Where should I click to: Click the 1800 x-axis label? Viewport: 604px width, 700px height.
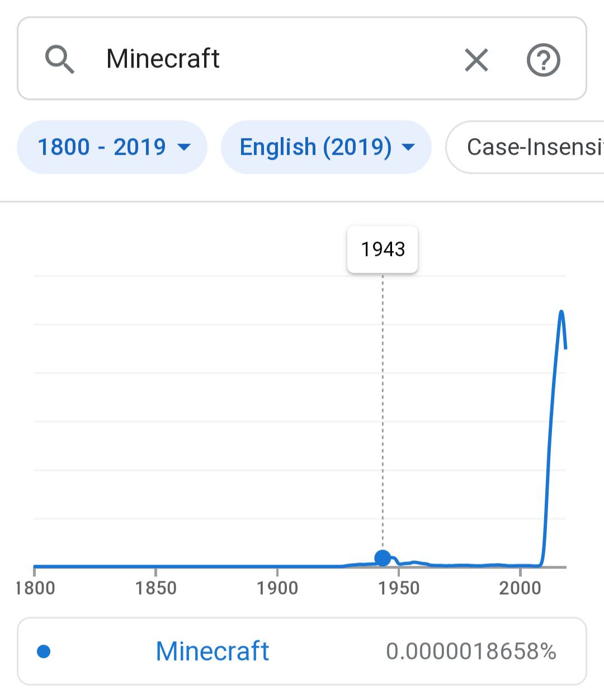pos(35,588)
